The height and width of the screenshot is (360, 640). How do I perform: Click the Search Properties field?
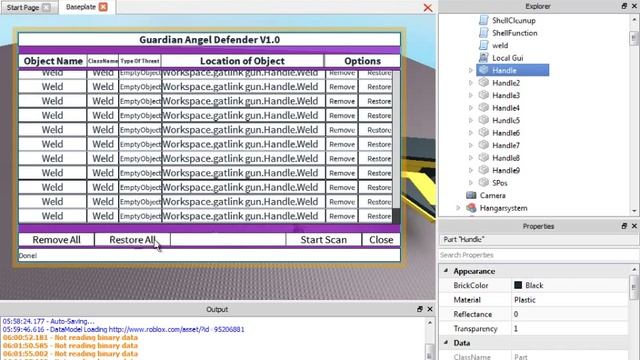click(x=539, y=255)
